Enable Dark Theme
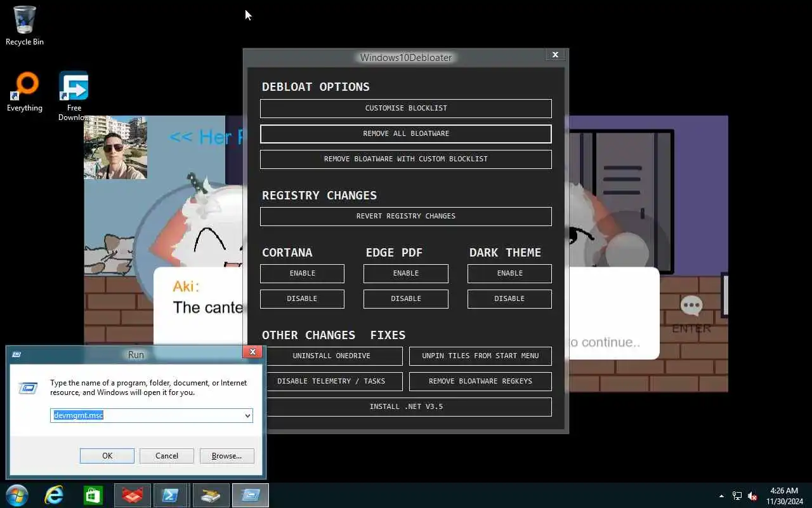The height and width of the screenshot is (508, 812). click(x=509, y=273)
